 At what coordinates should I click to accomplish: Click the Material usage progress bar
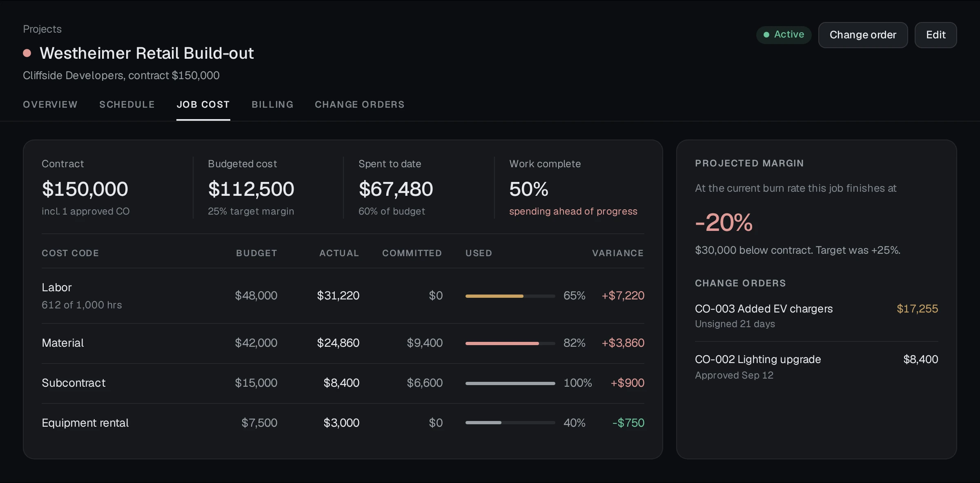click(x=510, y=343)
